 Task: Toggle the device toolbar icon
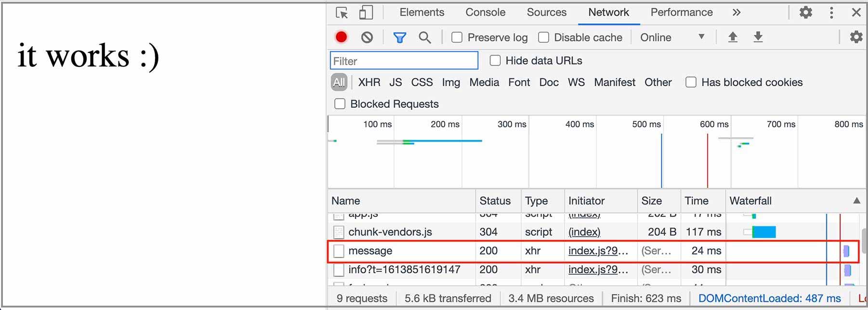click(x=366, y=13)
